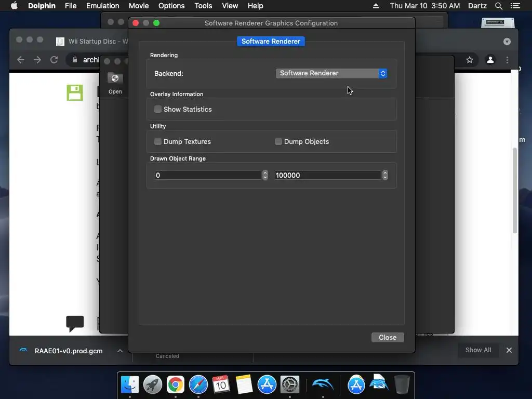Dismiss the downloads bar with the X
The image size is (532, 399).
click(509, 350)
